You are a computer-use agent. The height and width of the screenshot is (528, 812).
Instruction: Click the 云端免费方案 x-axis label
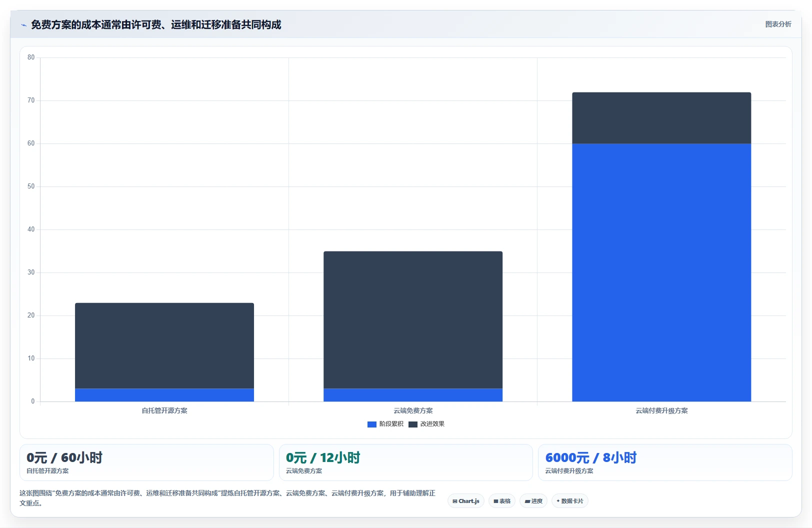pyautogui.click(x=413, y=410)
